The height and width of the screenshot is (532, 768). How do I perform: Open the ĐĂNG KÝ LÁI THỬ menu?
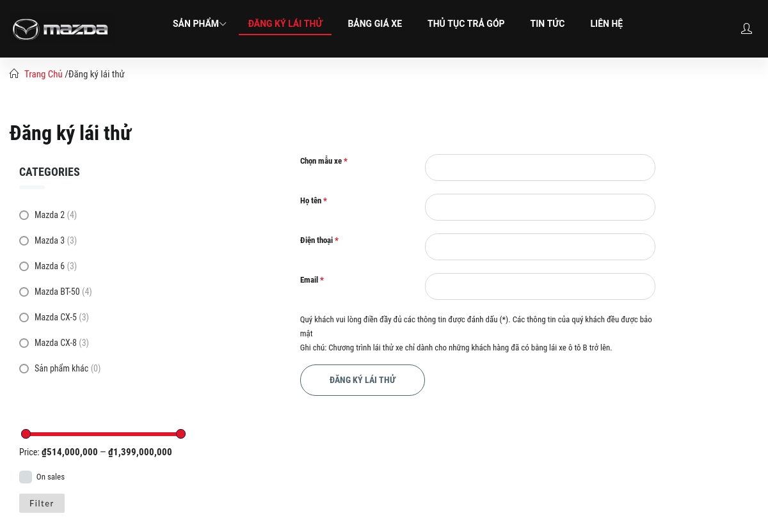[285, 24]
